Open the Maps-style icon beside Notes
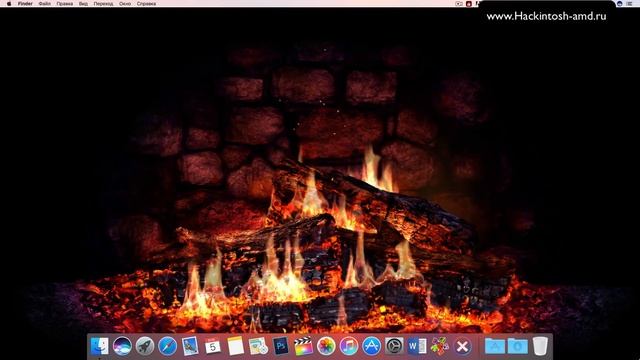 (x=258, y=347)
